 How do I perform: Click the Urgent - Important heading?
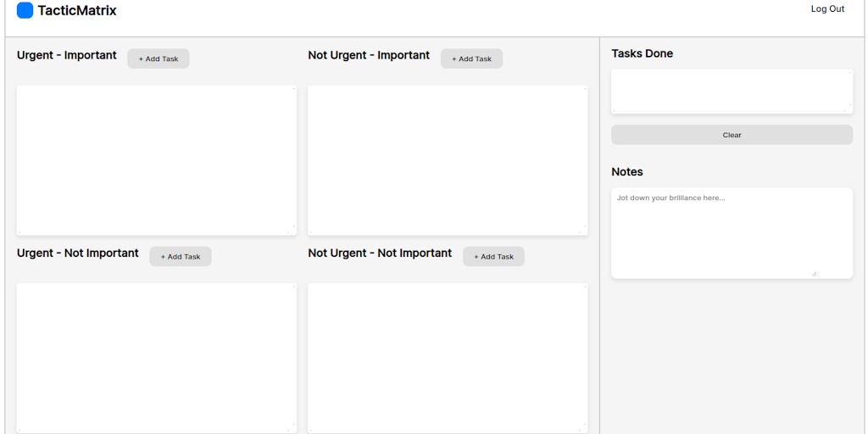(x=67, y=55)
